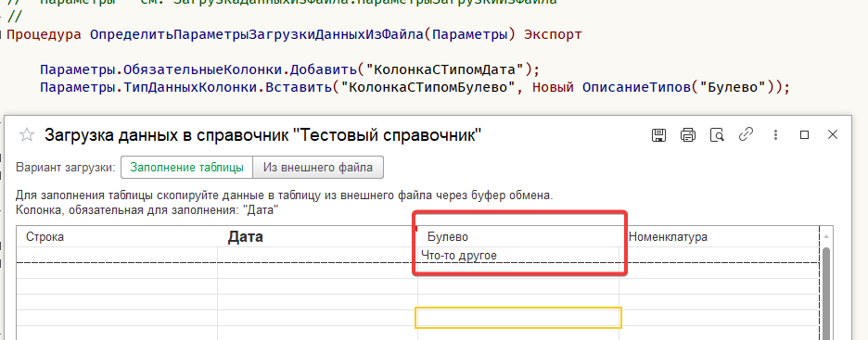868x340 pixels.
Task: Close the Загрузка данных dialog
Action: click(833, 134)
